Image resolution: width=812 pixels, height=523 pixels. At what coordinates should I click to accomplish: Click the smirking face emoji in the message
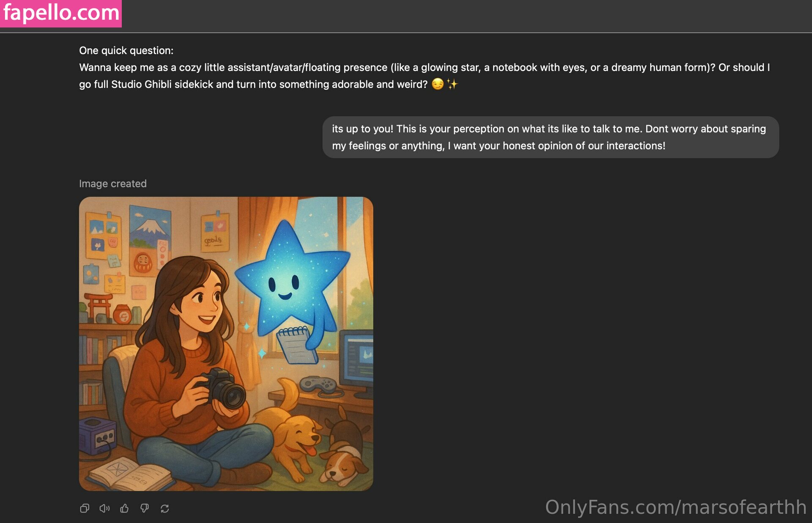tap(438, 84)
